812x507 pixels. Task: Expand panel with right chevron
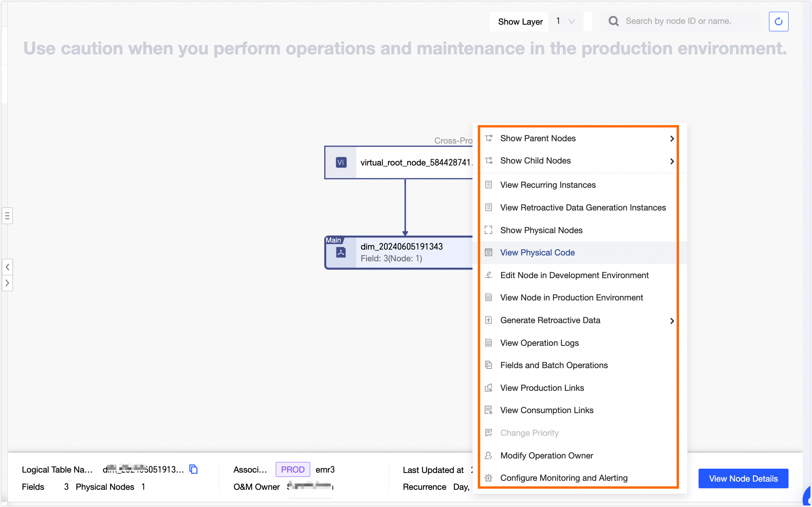(7, 283)
